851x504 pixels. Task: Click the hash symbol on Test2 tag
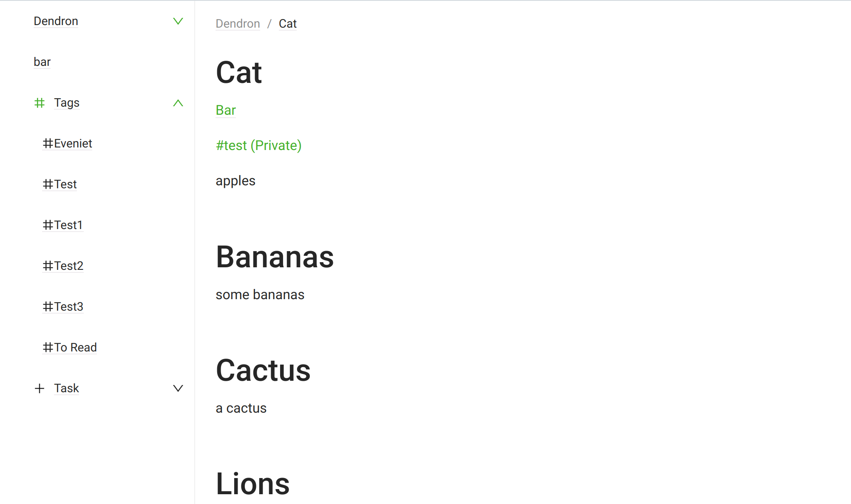coord(48,266)
